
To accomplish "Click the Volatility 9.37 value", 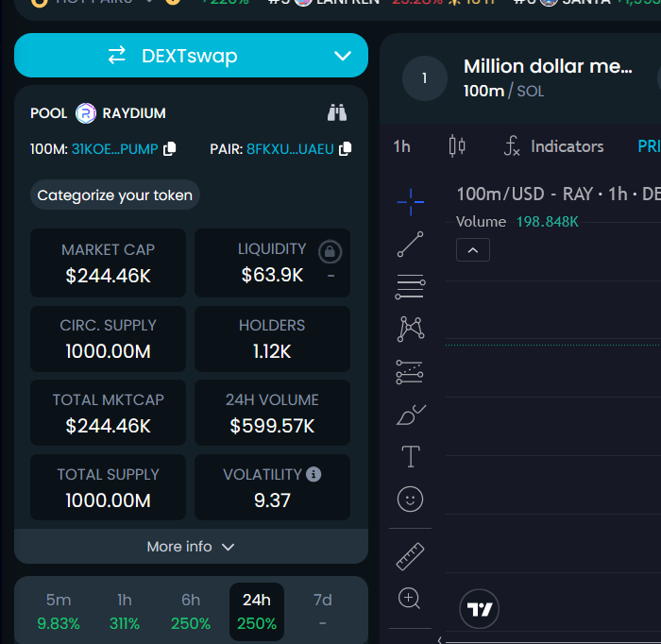I will pyautogui.click(x=272, y=500).
